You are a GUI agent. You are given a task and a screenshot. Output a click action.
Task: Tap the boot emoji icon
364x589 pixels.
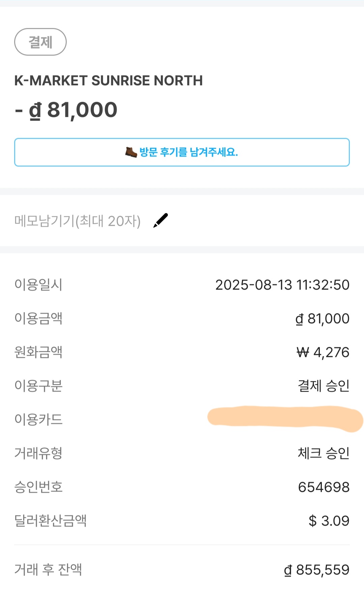[131, 152]
